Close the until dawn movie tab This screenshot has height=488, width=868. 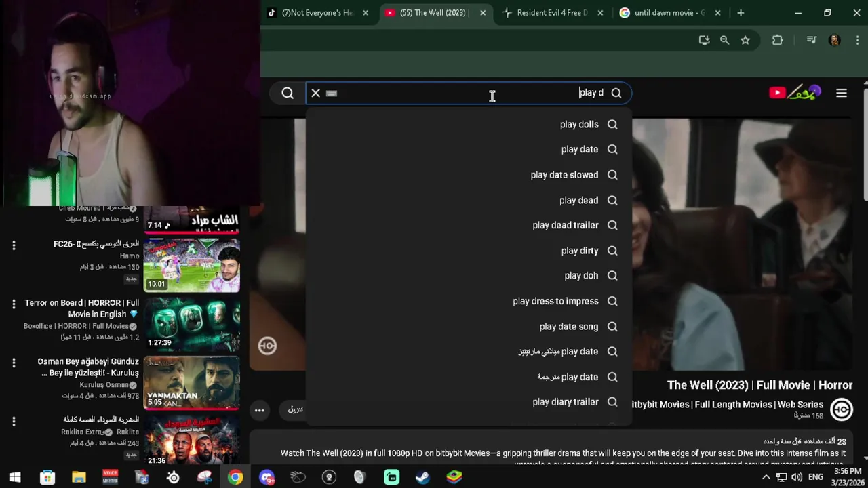[x=717, y=13]
